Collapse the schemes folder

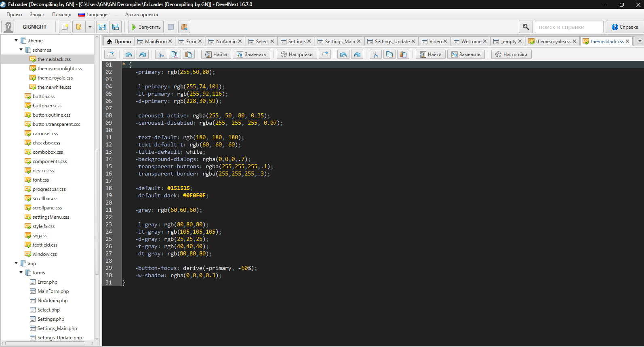pos(21,50)
